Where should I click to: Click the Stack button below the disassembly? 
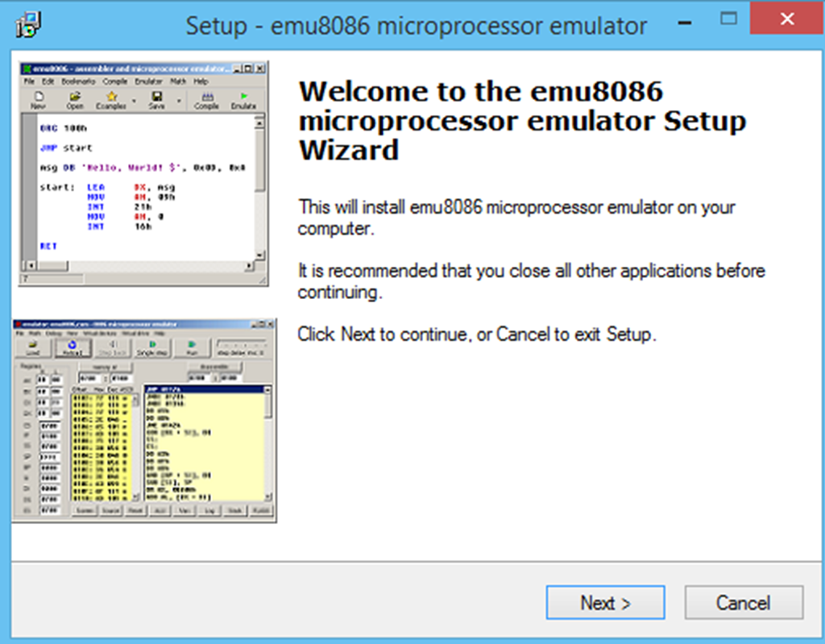[x=236, y=510]
